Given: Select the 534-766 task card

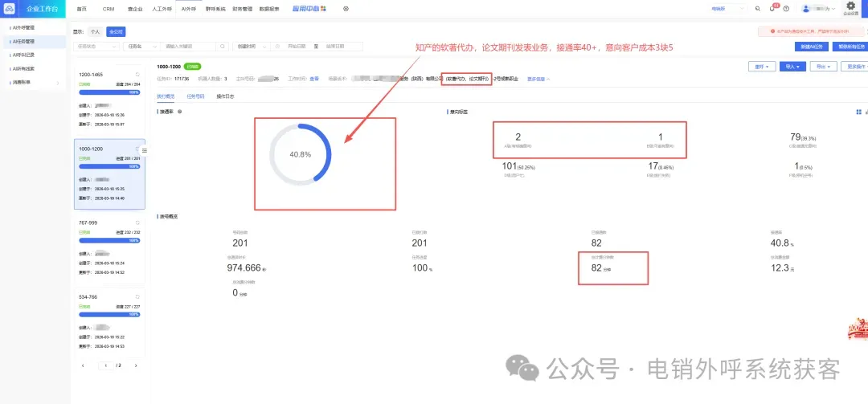Looking at the screenshot, I should [x=109, y=323].
